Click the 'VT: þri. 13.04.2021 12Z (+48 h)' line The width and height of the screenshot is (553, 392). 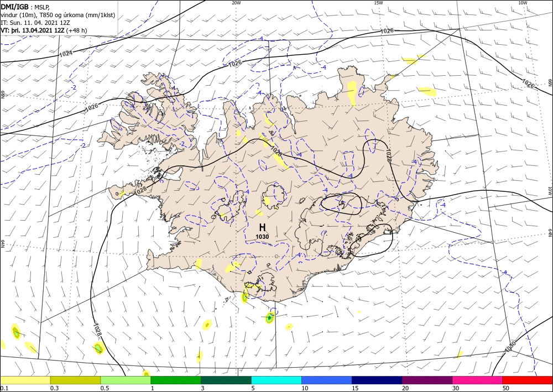click(44, 30)
